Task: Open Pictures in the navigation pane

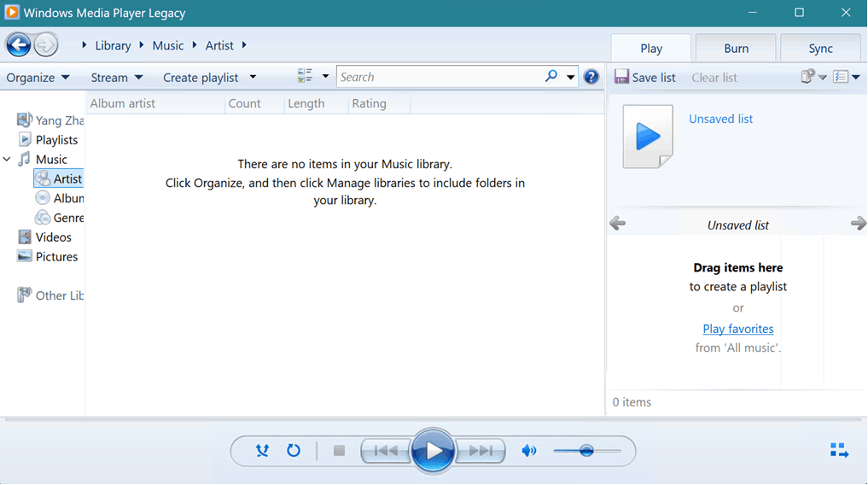Action: coord(48,256)
